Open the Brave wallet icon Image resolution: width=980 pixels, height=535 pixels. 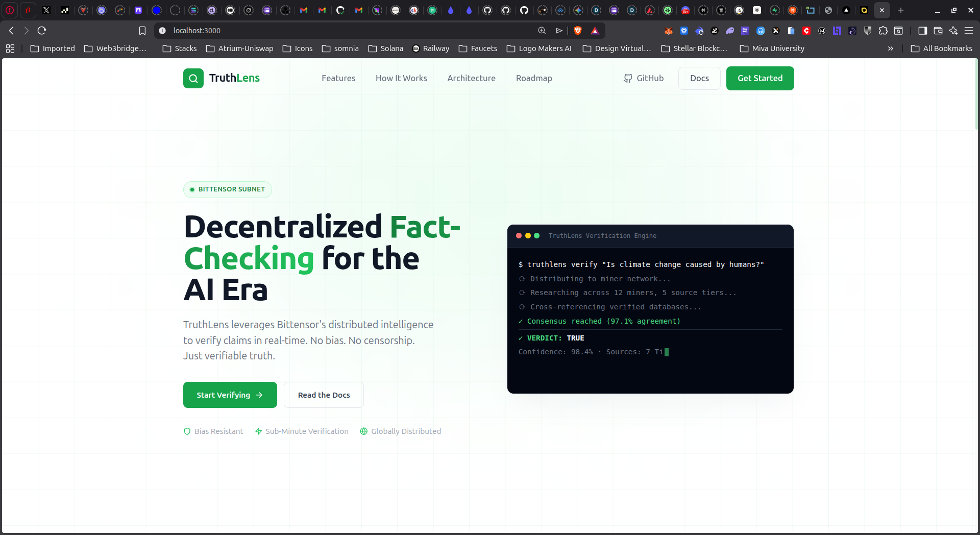(x=938, y=31)
